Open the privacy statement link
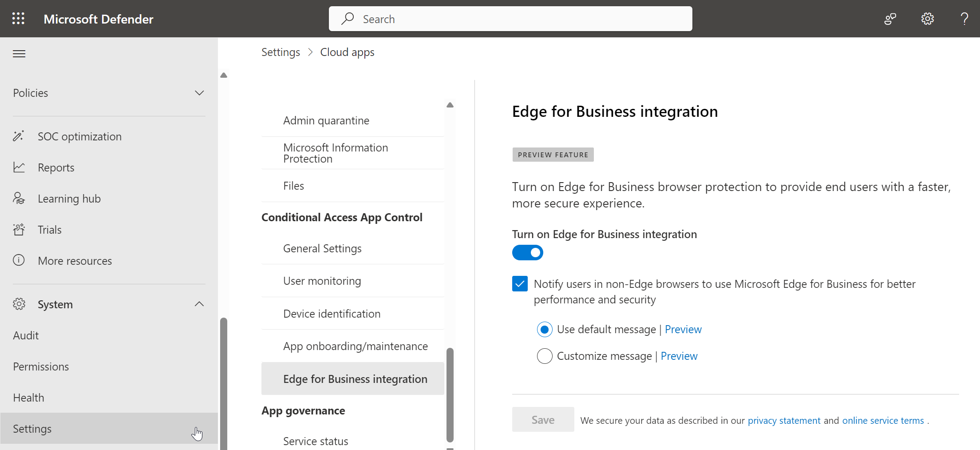 click(x=784, y=420)
